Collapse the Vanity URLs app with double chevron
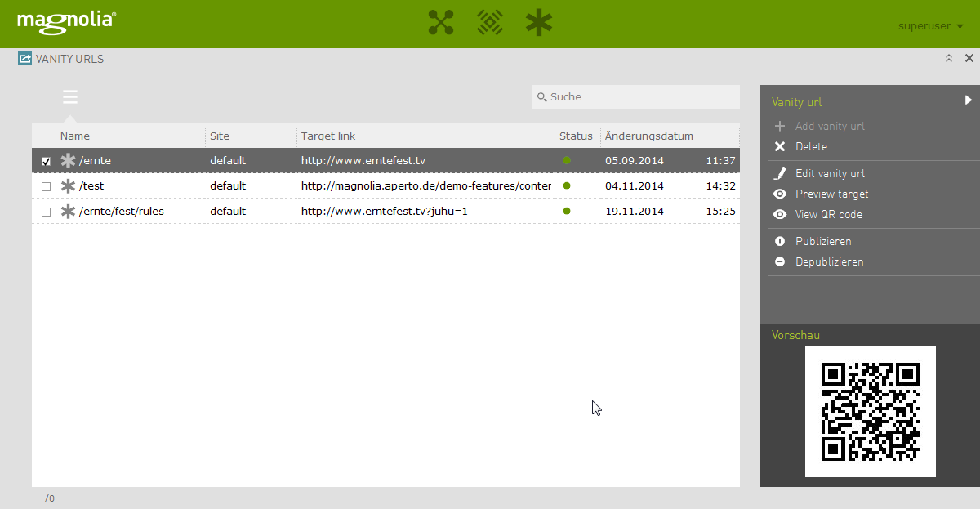Image resolution: width=980 pixels, height=509 pixels. [x=949, y=59]
